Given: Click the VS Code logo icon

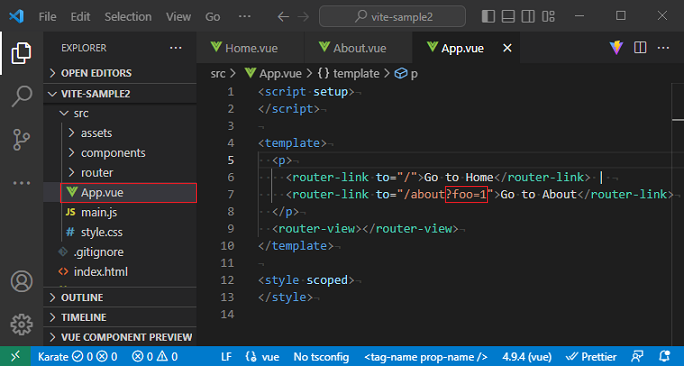Looking at the screenshot, I should click(16, 17).
